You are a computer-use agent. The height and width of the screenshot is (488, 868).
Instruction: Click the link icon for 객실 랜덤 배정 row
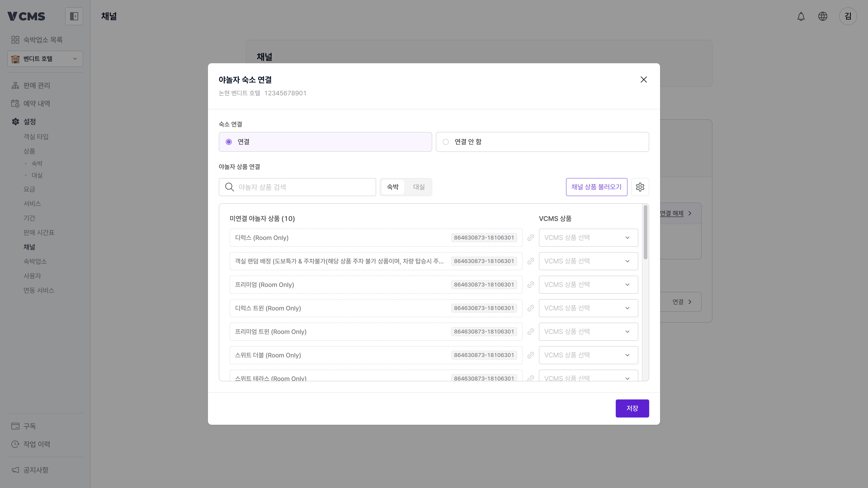pyautogui.click(x=531, y=261)
